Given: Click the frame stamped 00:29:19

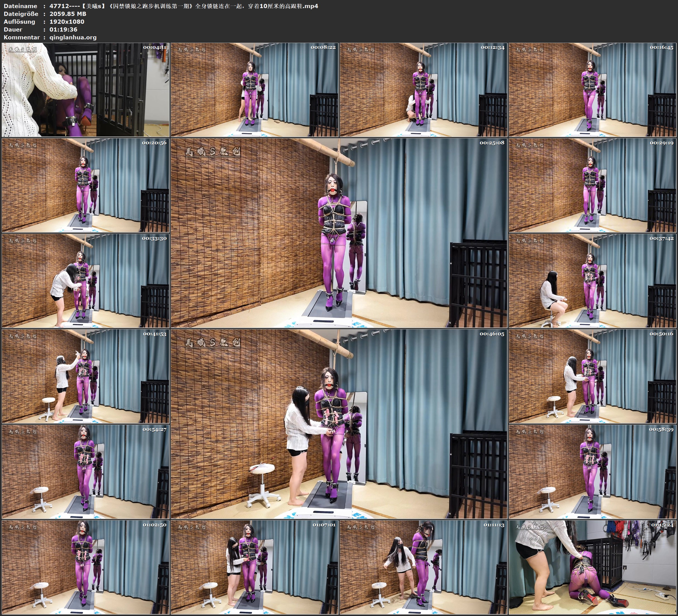Looking at the screenshot, I should (592, 185).
